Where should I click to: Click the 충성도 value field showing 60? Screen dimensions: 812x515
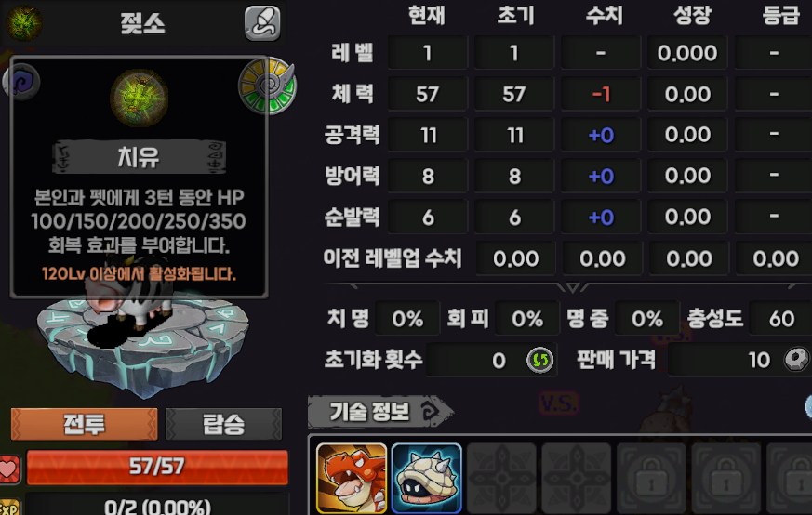pyautogui.click(x=781, y=318)
